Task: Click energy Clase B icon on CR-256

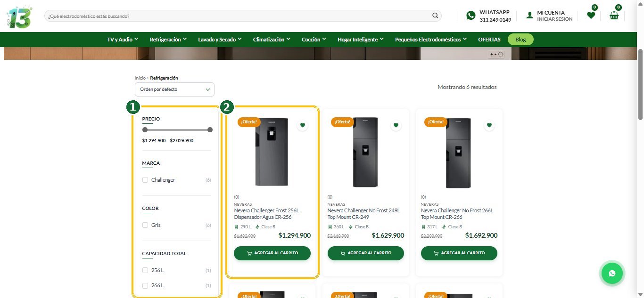Action: tap(257, 227)
